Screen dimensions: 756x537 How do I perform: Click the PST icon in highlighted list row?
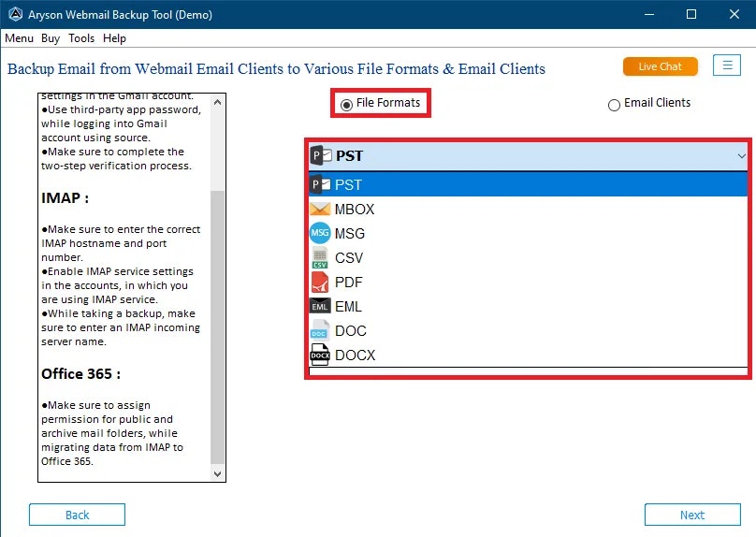click(321, 184)
